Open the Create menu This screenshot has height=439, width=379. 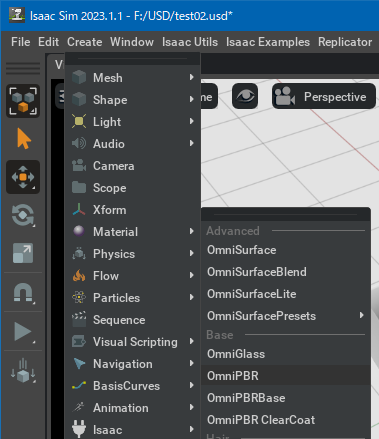click(84, 42)
